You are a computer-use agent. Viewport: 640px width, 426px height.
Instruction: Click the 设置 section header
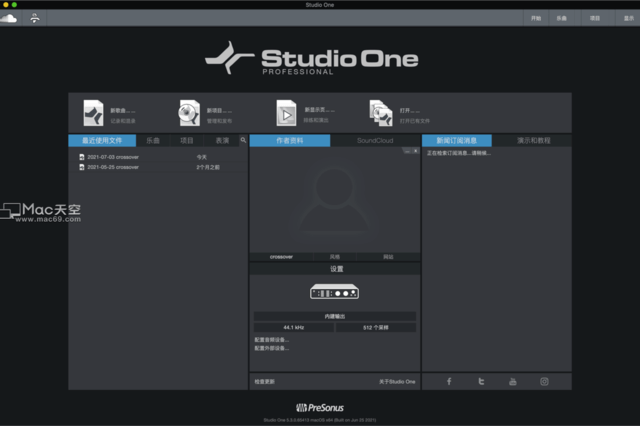coord(336,269)
